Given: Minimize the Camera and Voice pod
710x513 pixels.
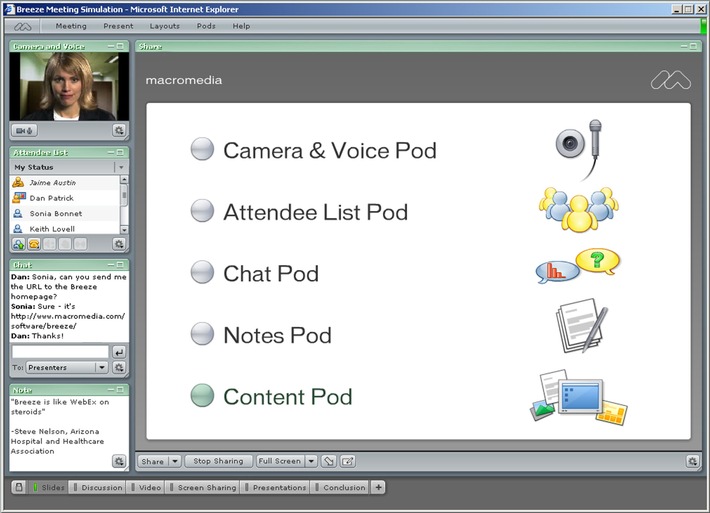Looking at the screenshot, I should click(111, 46).
